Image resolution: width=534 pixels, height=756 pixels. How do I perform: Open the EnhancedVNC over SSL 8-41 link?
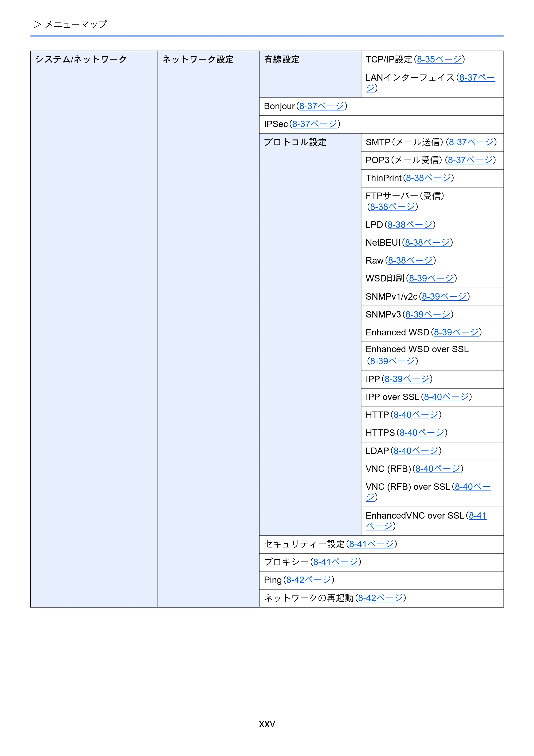coord(478,516)
